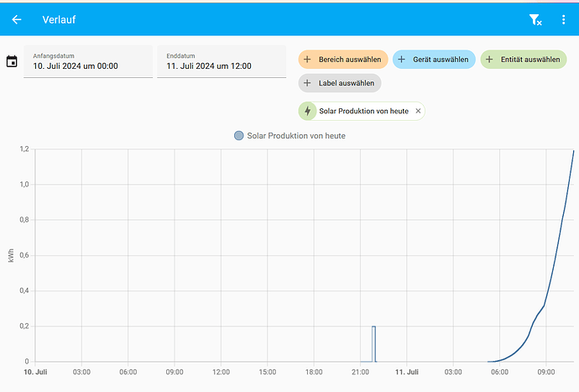Edit the Anfangsdatum field
Viewport: 579px width, 392px height.
coord(88,62)
